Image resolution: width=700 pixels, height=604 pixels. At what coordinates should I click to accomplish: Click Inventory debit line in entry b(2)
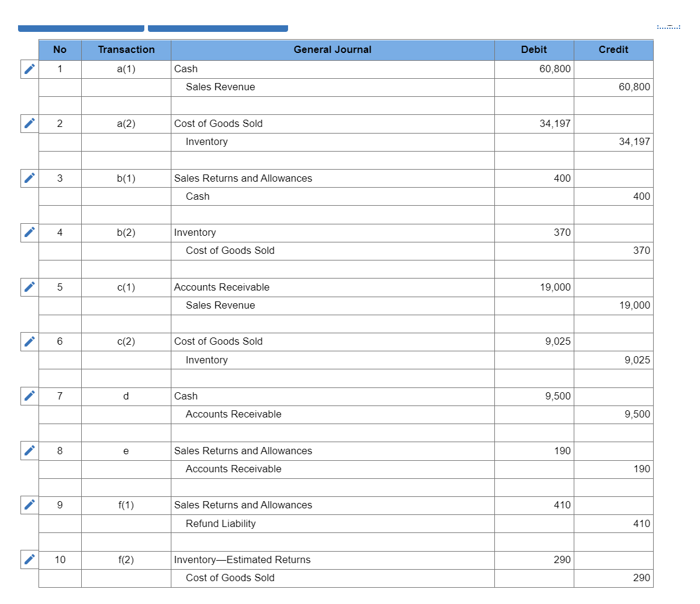click(x=195, y=233)
